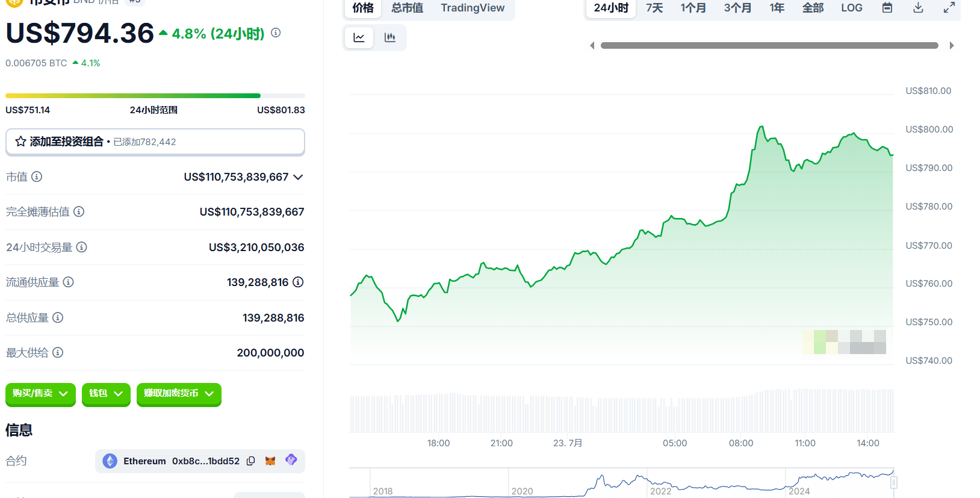Open the 购买/售卖 dropdown

(40, 394)
